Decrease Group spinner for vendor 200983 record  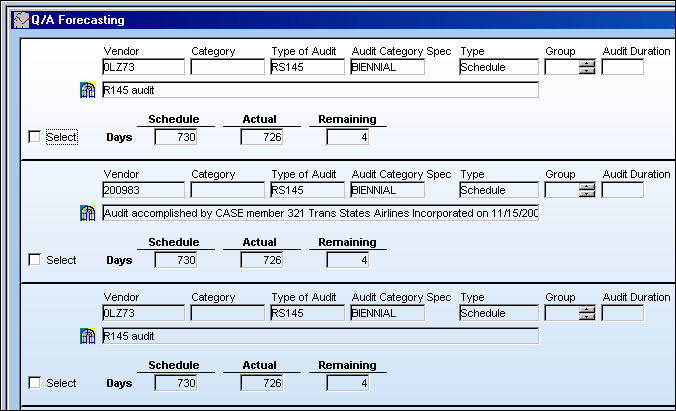[587, 193]
